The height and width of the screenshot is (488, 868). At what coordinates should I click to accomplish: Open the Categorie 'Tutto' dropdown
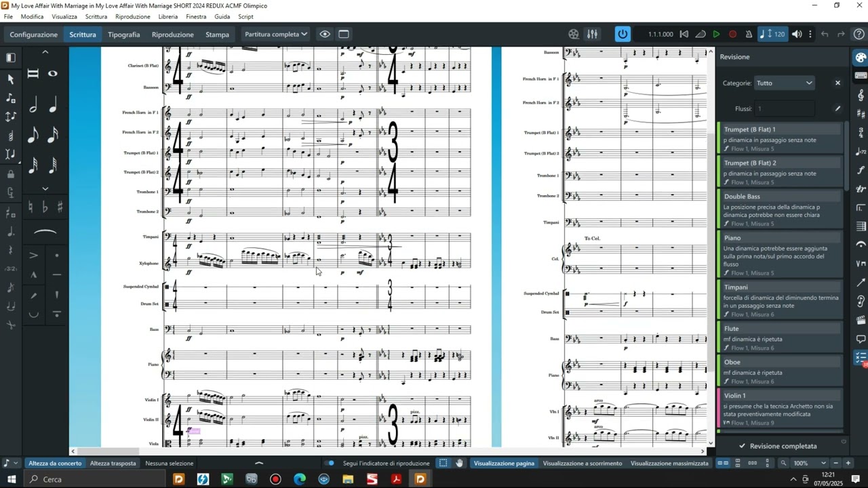784,83
